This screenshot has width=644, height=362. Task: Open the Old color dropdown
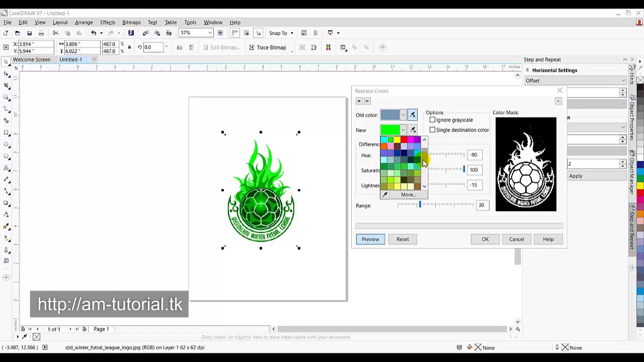tap(403, 115)
